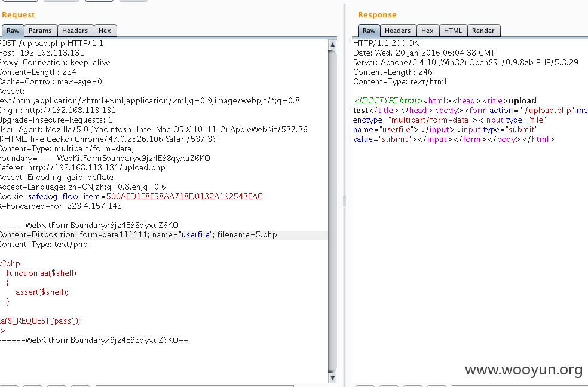Open the Response Render tab
This screenshot has height=387, width=588.
click(x=483, y=31)
